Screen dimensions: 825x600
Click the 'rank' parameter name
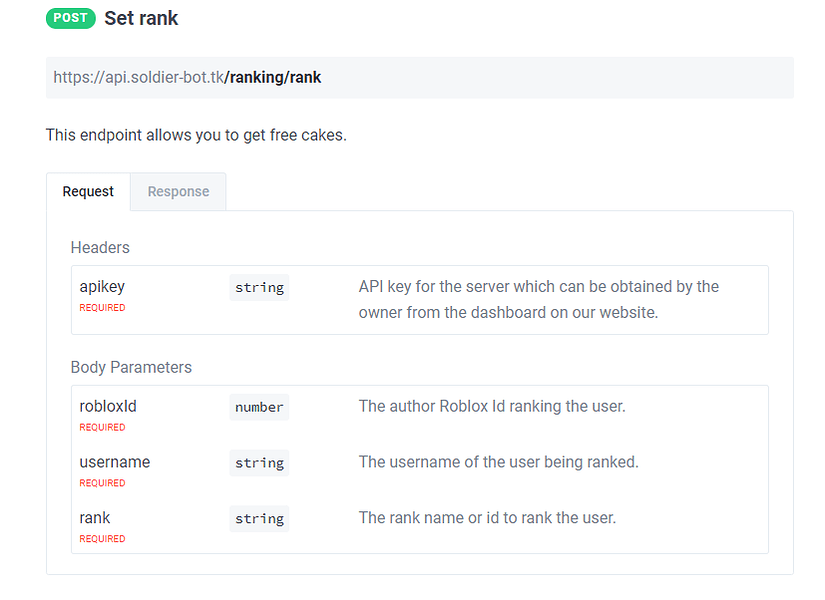pyautogui.click(x=95, y=518)
